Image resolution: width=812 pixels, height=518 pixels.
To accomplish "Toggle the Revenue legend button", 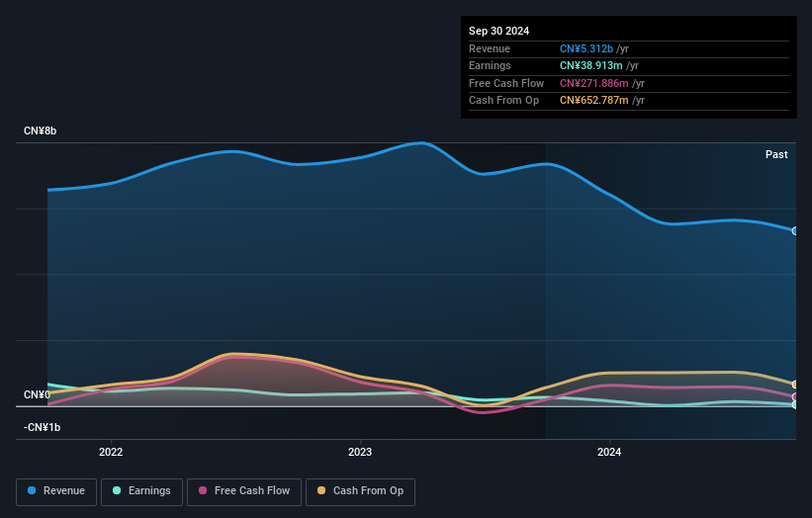I will 56,491.
